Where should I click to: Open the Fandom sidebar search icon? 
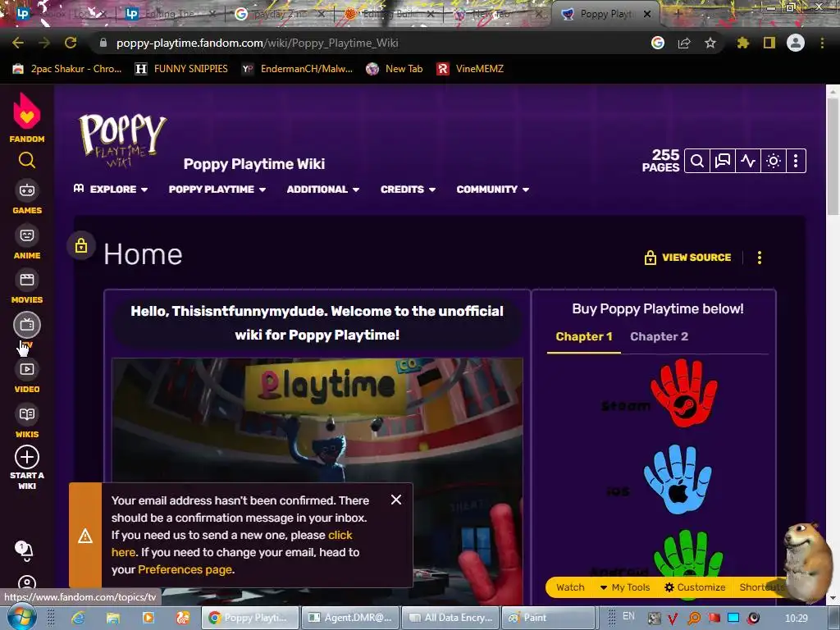pyautogui.click(x=27, y=160)
